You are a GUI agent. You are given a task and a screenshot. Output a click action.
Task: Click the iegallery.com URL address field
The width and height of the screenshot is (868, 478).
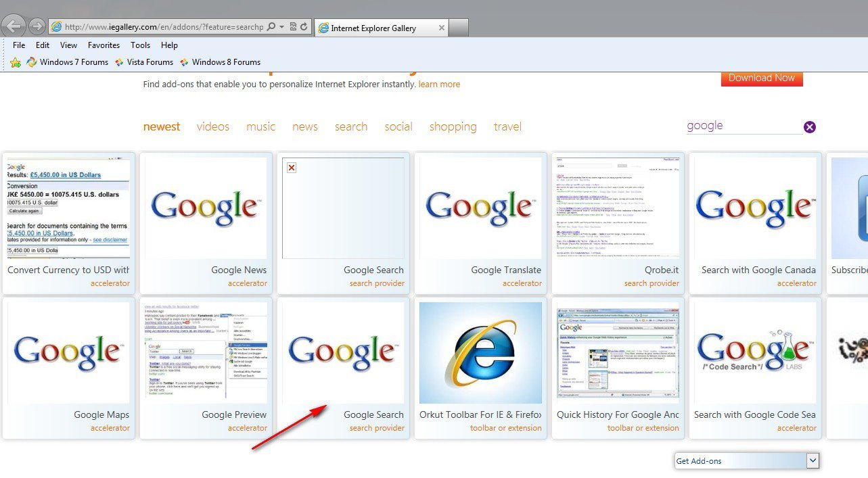164,27
